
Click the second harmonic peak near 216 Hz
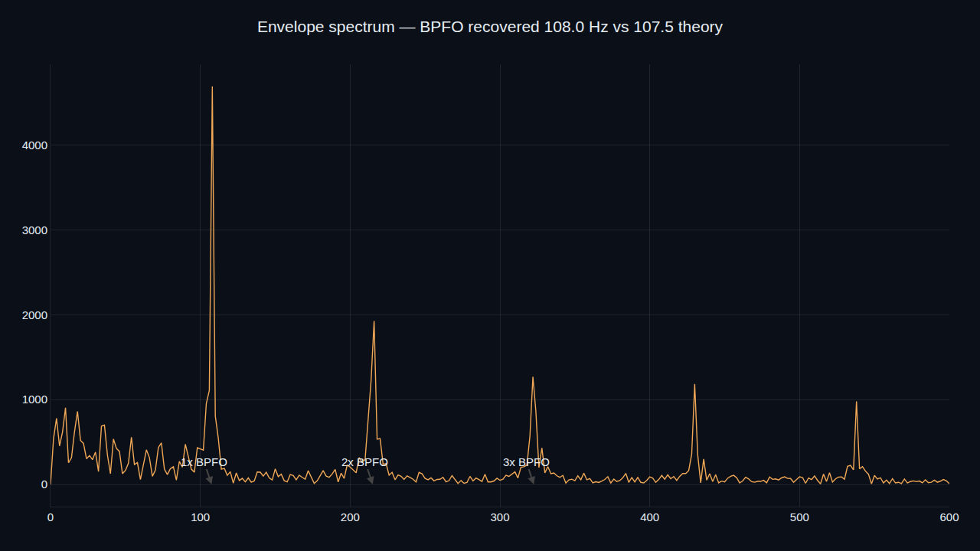374,321
